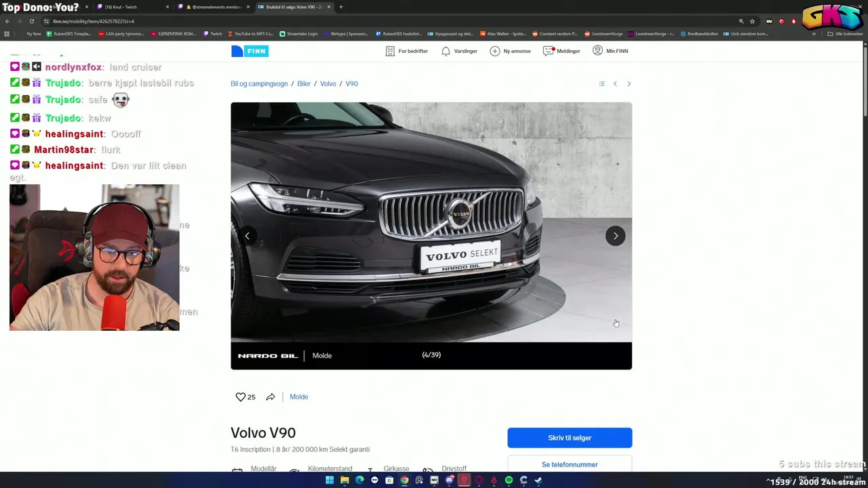Screen dimensions: 868x488
Task: Share the listing via arrow icon
Action: (271, 397)
